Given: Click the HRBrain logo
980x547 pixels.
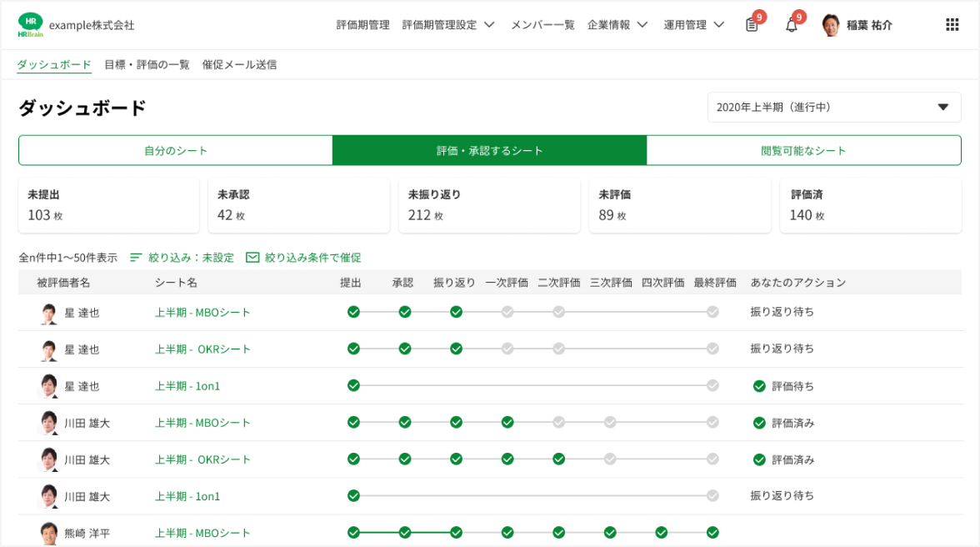Looking at the screenshot, I should tap(31, 25).
